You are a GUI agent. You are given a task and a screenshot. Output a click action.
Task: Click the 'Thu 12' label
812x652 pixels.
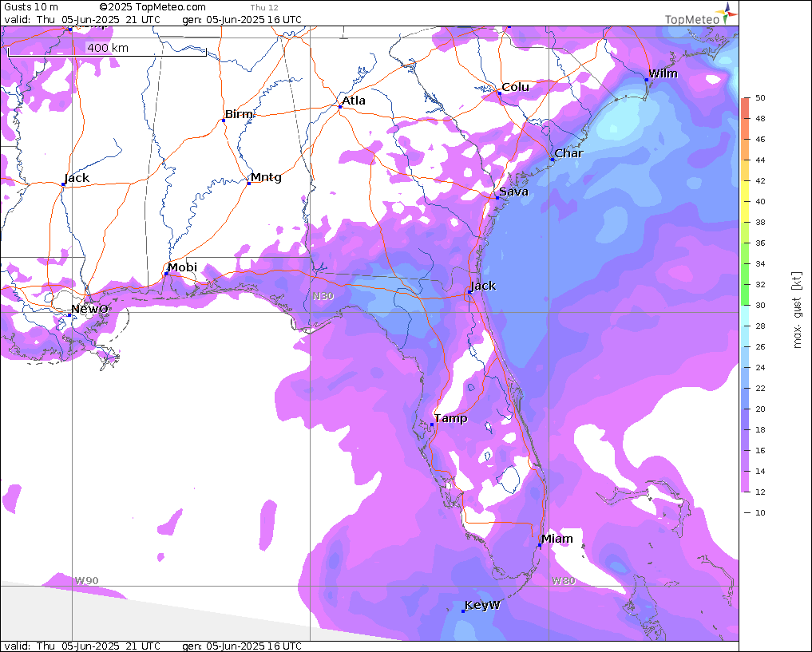coord(264,8)
